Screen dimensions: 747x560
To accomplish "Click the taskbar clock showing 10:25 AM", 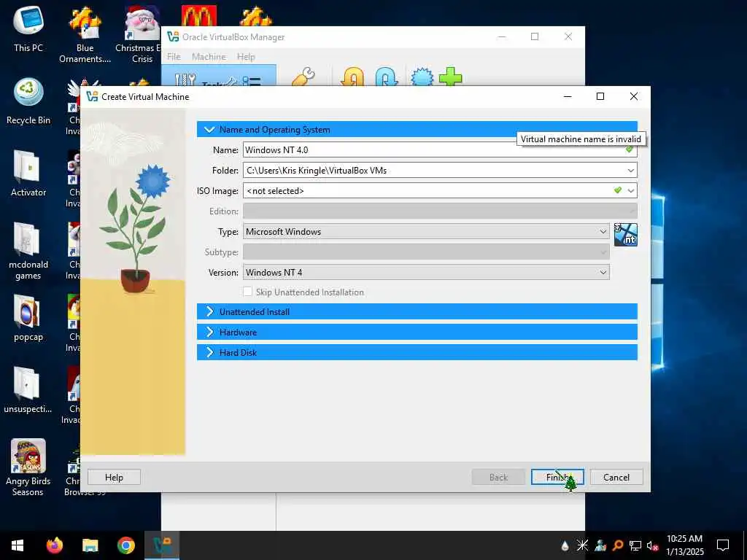I will (684, 545).
